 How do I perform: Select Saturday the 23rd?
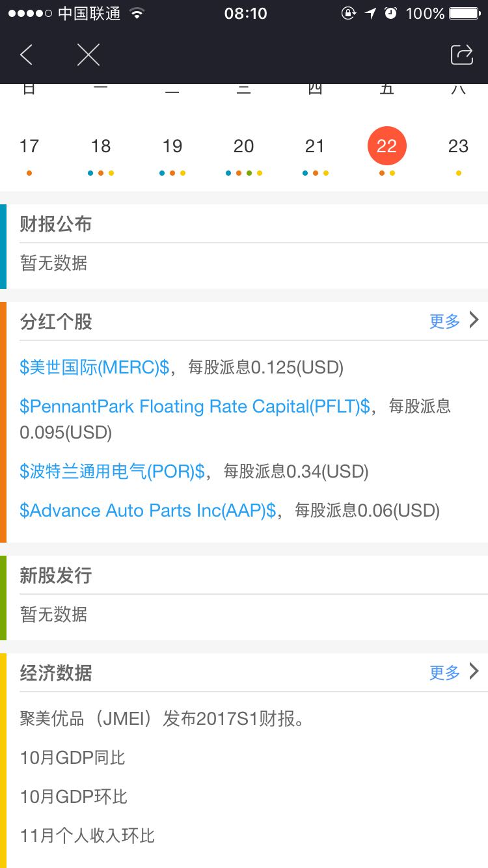pyautogui.click(x=458, y=147)
